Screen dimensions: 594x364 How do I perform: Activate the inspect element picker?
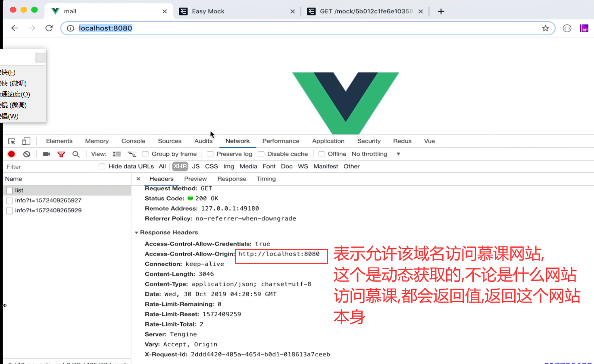click(12, 141)
